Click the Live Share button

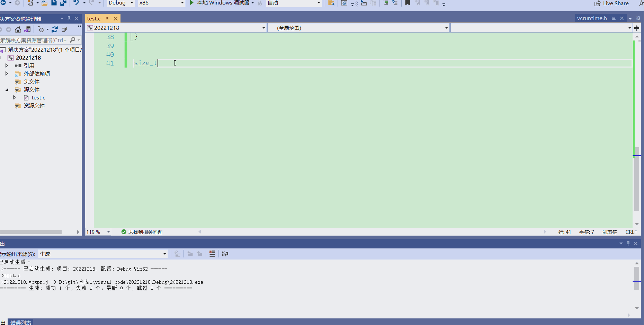click(x=612, y=3)
